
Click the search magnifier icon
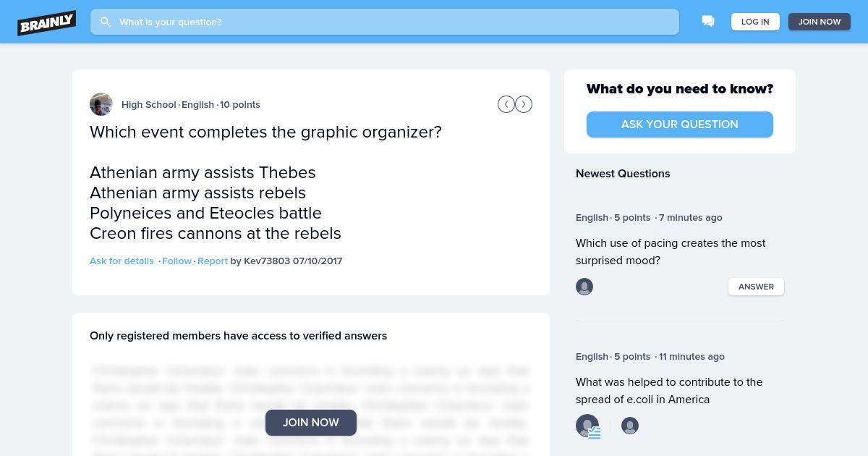pos(106,22)
